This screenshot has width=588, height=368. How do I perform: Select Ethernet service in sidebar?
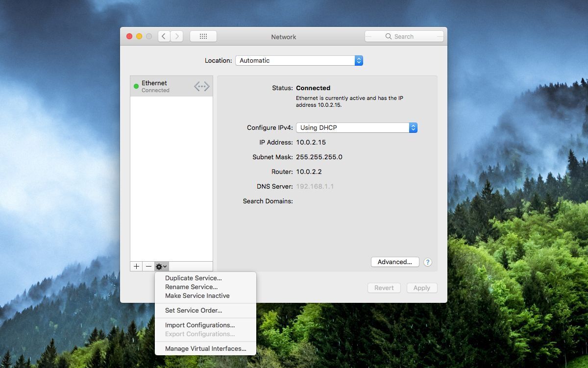(x=162, y=86)
